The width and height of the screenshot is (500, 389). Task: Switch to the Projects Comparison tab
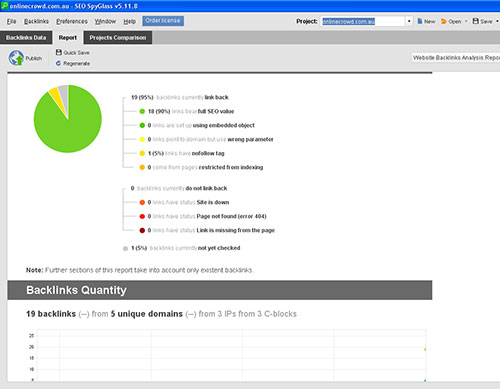[118, 38]
